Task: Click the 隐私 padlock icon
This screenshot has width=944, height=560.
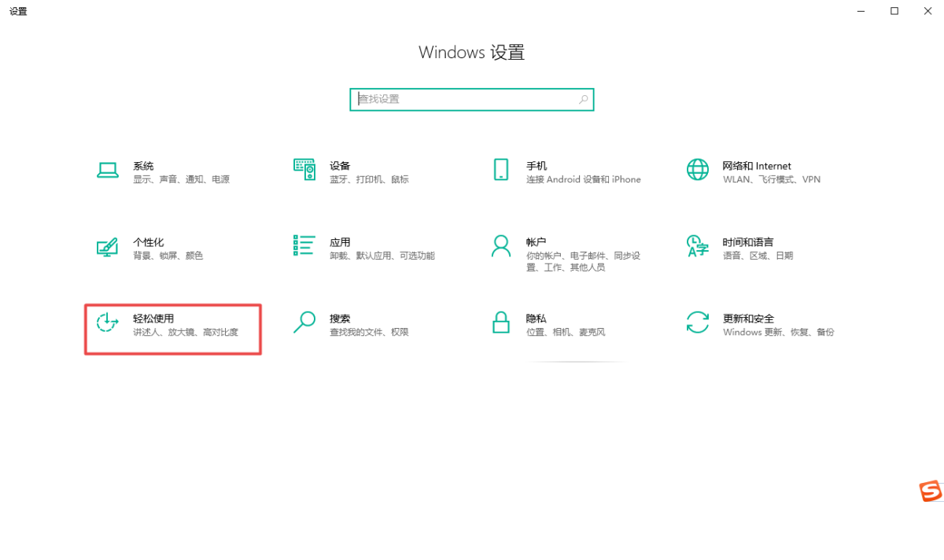Action: click(x=500, y=322)
